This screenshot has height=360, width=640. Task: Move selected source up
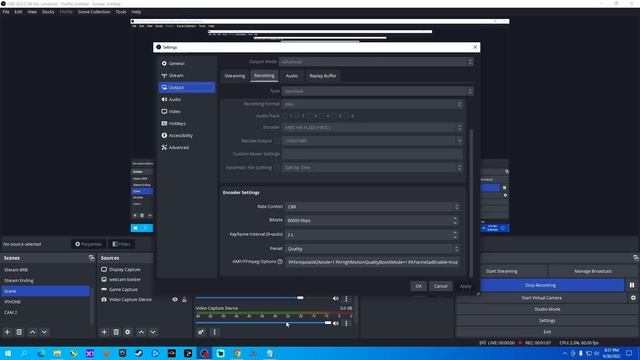point(141,332)
